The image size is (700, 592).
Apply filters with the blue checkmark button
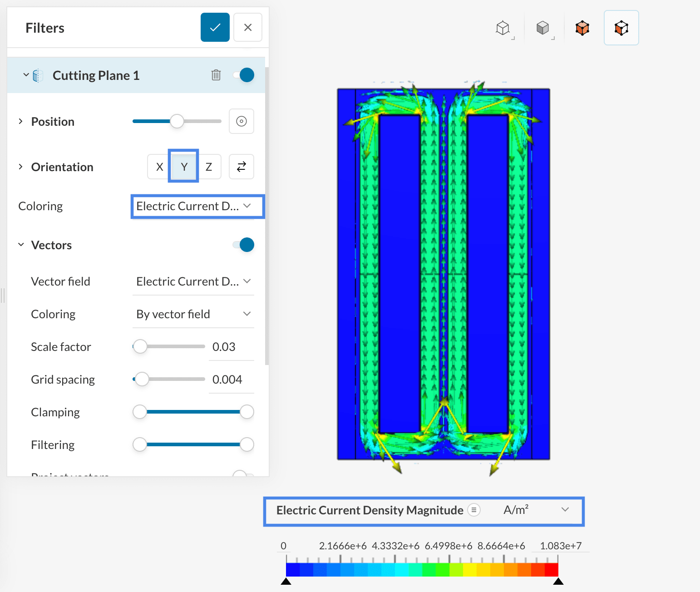(x=215, y=27)
